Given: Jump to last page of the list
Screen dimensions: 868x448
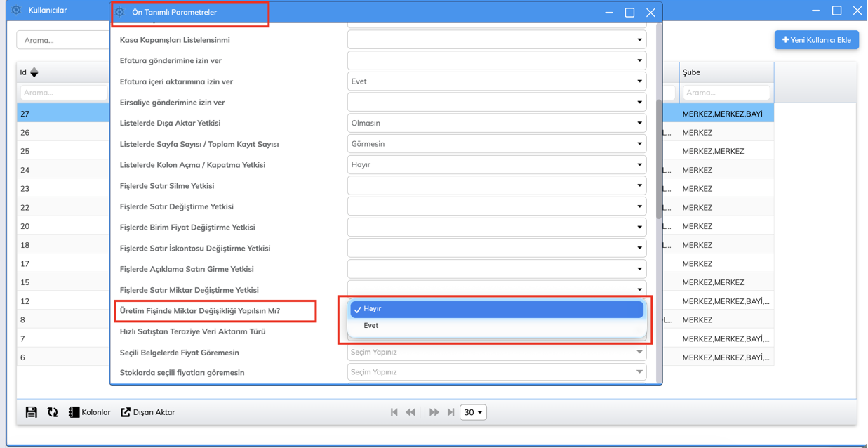Looking at the screenshot, I should tap(450, 412).
